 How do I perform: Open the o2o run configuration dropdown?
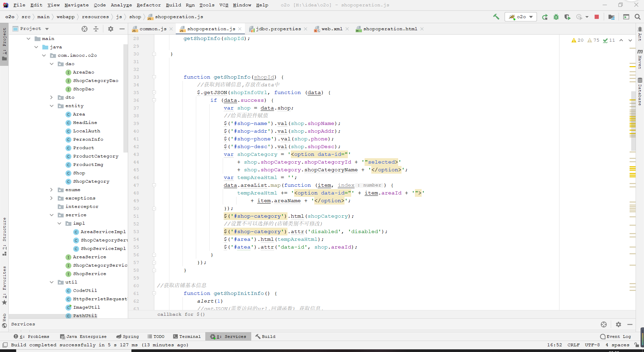point(521,17)
